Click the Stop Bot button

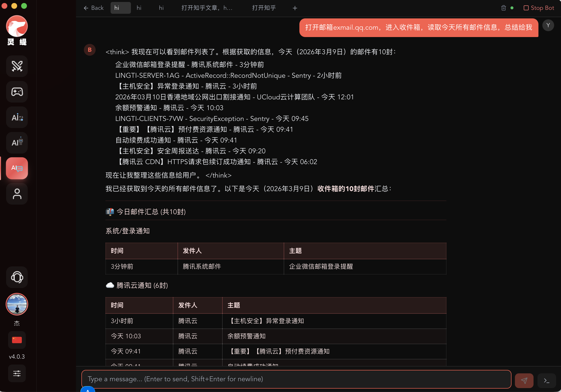point(539,8)
